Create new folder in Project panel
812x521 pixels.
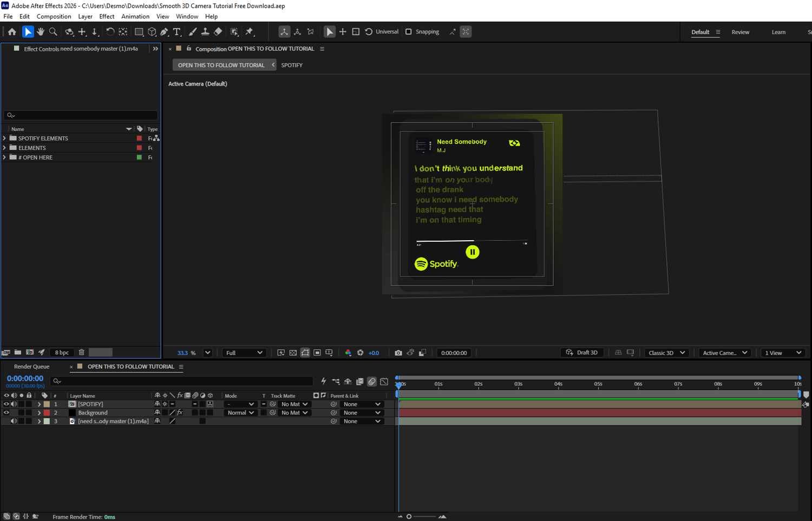[18, 352]
